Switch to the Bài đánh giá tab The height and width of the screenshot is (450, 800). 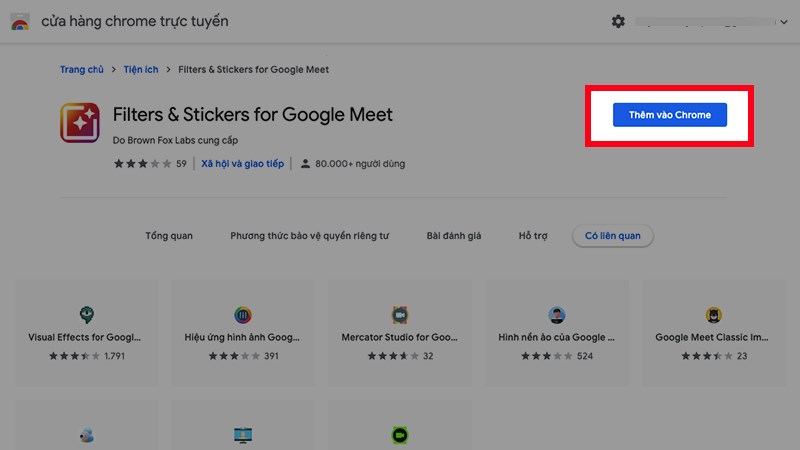(x=453, y=236)
